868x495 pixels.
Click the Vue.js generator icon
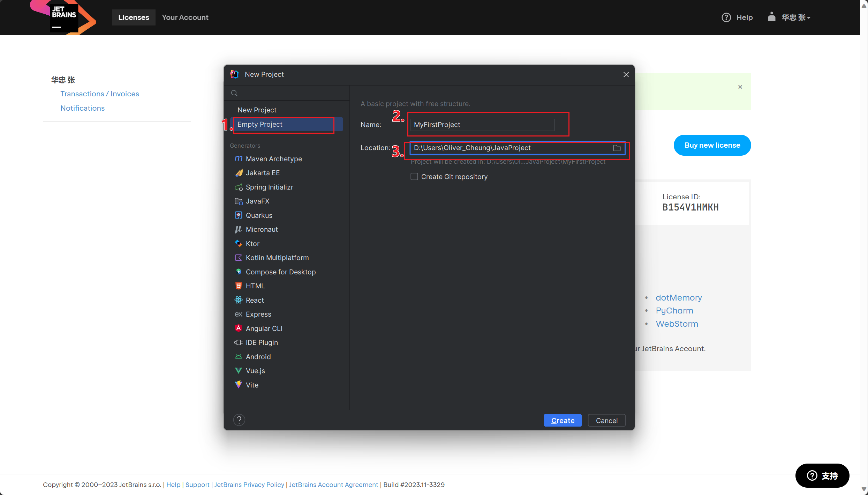coord(239,371)
